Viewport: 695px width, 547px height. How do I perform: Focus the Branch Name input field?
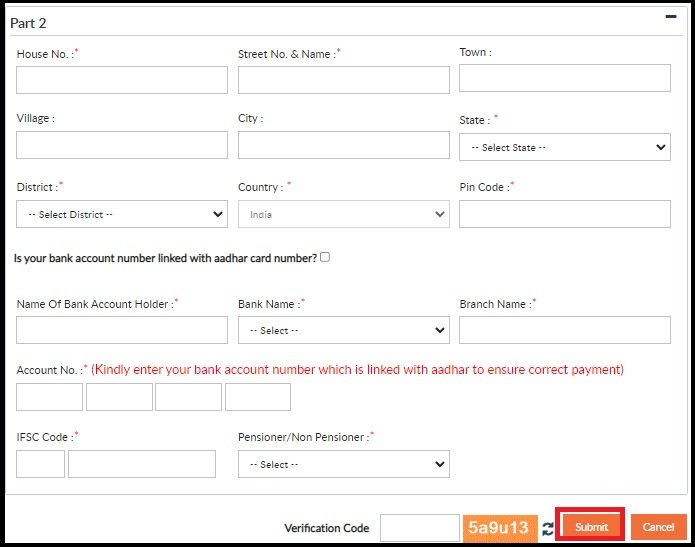(565, 330)
